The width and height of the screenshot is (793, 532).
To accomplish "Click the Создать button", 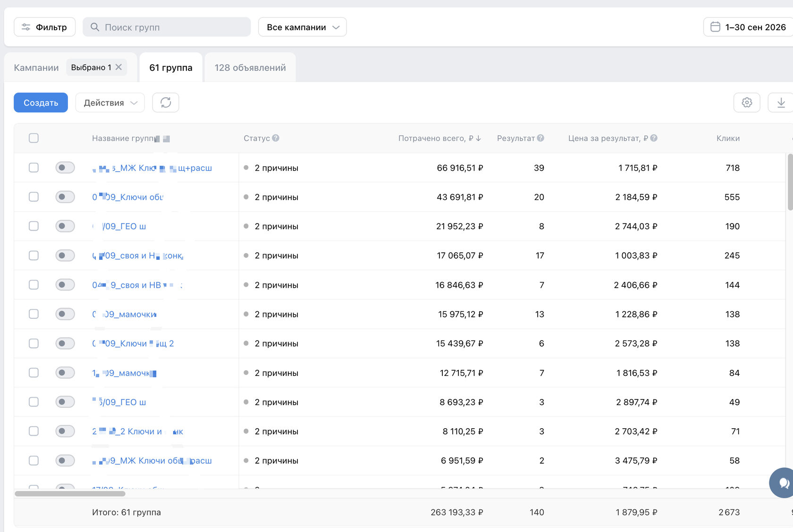I will [x=41, y=102].
